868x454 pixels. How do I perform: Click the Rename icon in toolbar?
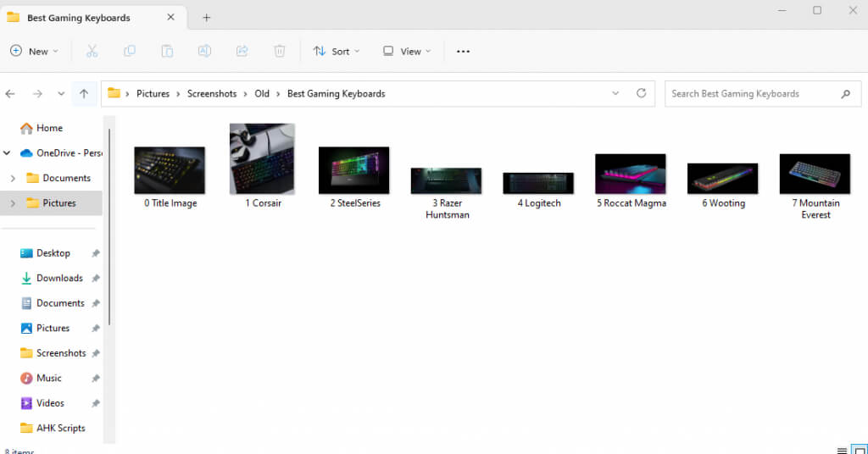point(204,51)
